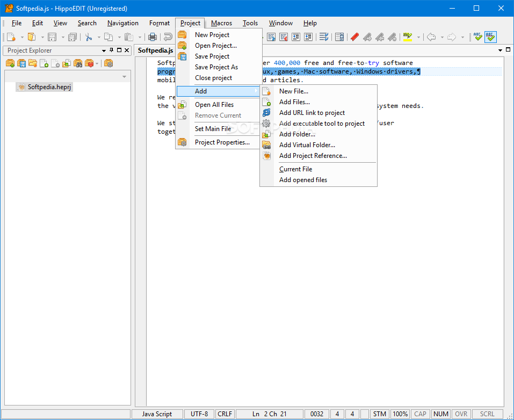Click the yellow abc highlight icon

pyautogui.click(x=408, y=37)
